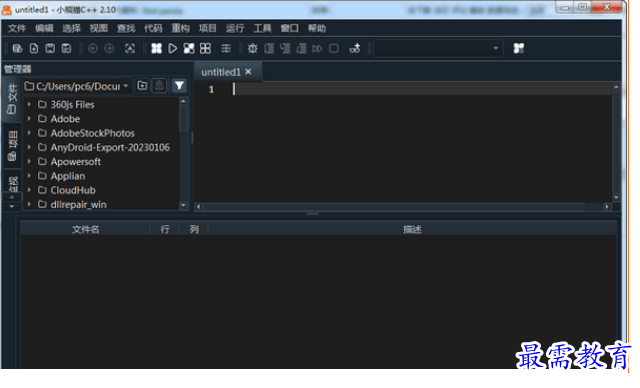This screenshot has width=640, height=388.
Task: Click the Forward navigation arrow icon
Action: coord(109,49)
